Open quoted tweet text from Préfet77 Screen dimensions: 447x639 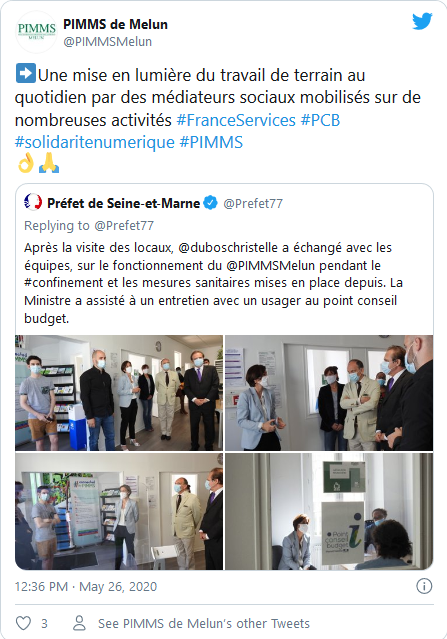(x=214, y=283)
